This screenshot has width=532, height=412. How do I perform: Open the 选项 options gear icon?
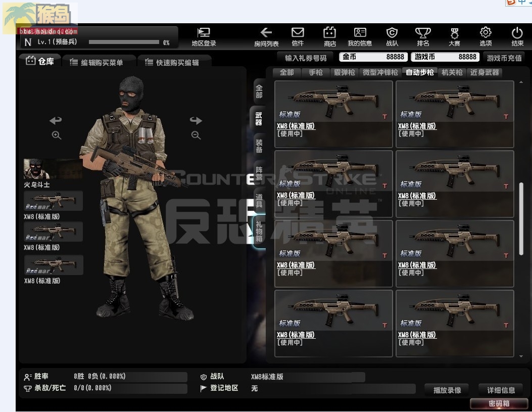click(x=486, y=37)
